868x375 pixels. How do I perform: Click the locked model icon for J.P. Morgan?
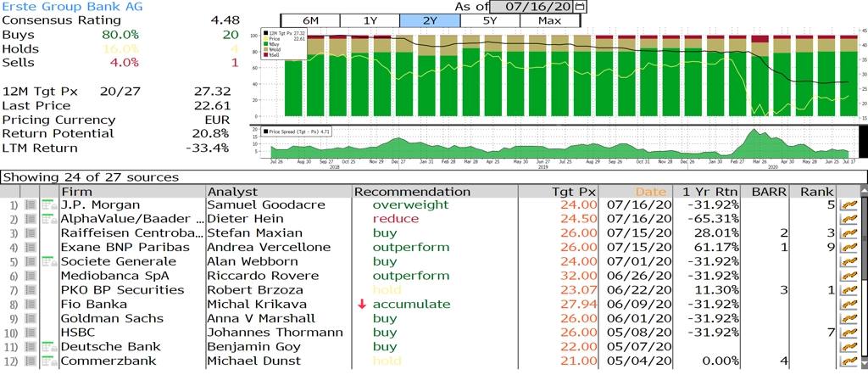coord(49,205)
